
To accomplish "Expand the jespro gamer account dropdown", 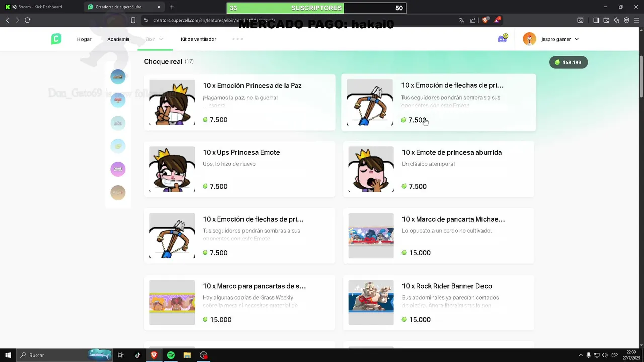I will (x=577, y=39).
